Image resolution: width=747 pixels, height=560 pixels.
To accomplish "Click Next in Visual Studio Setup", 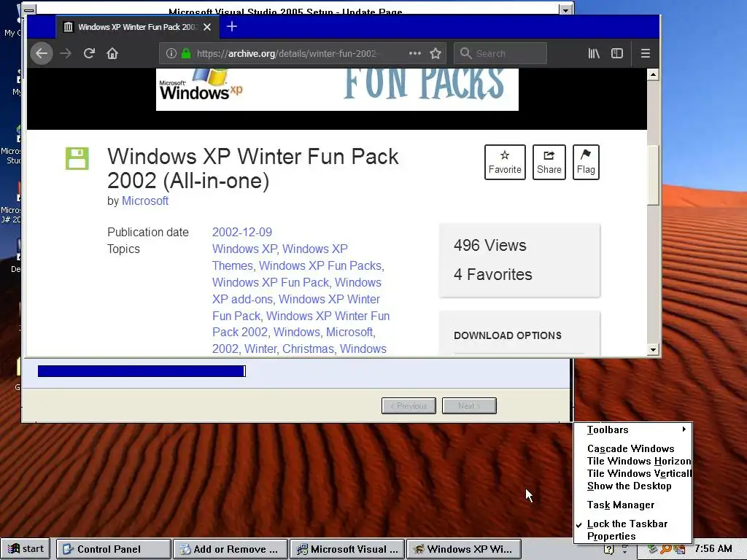I will pyautogui.click(x=469, y=405).
